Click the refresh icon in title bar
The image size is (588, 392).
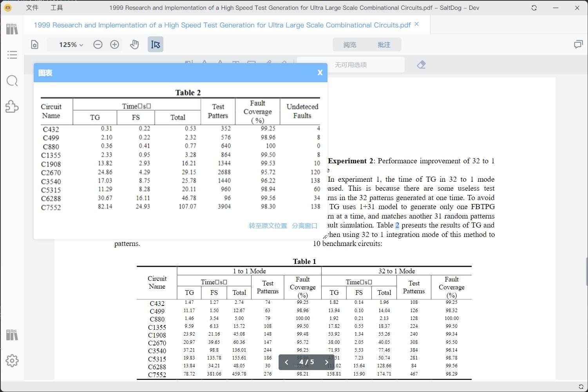pyautogui.click(x=534, y=8)
